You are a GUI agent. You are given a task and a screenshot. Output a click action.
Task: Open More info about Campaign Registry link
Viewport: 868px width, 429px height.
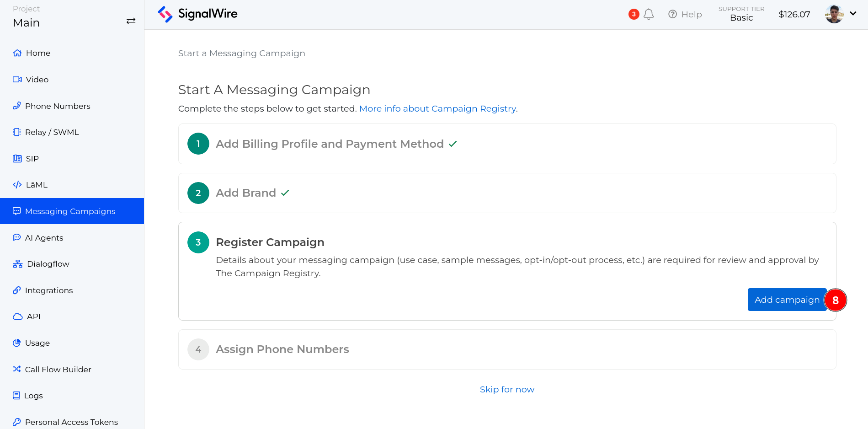click(x=437, y=108)
